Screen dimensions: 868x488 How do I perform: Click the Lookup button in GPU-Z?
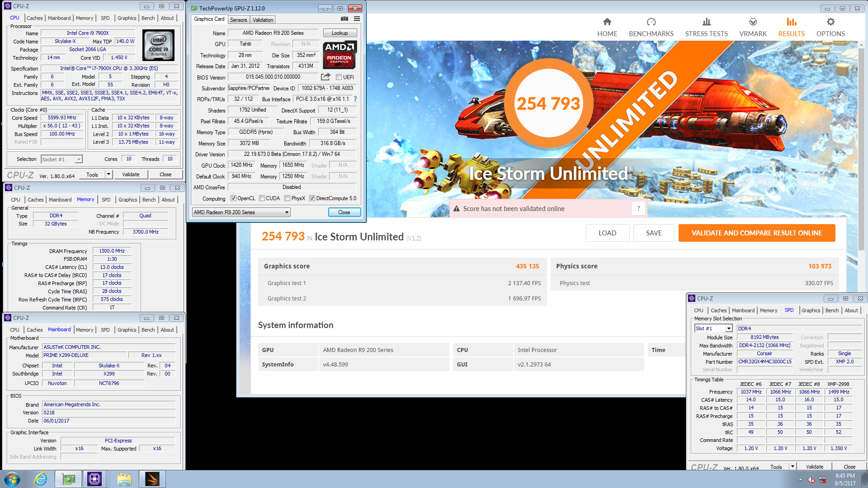[x=340, y=33]
